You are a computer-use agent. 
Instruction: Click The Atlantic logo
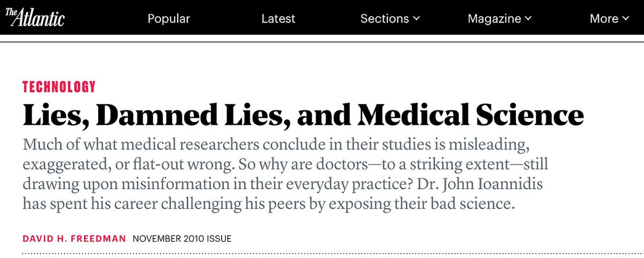click(35, 17)
